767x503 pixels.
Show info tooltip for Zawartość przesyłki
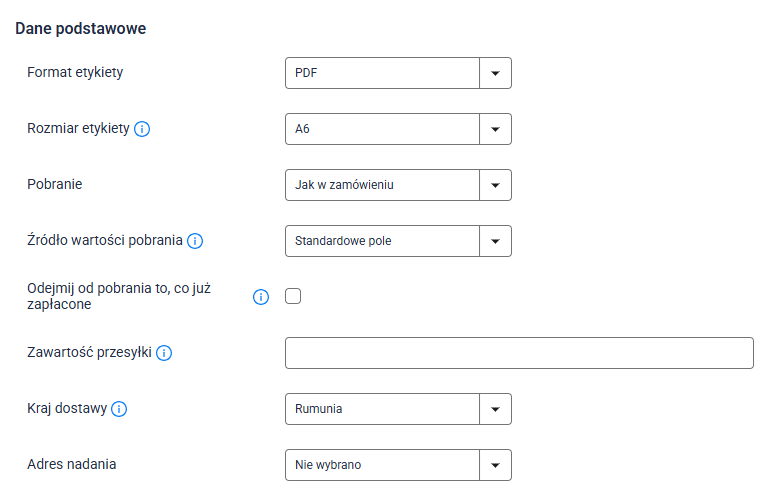coord(164,353)
